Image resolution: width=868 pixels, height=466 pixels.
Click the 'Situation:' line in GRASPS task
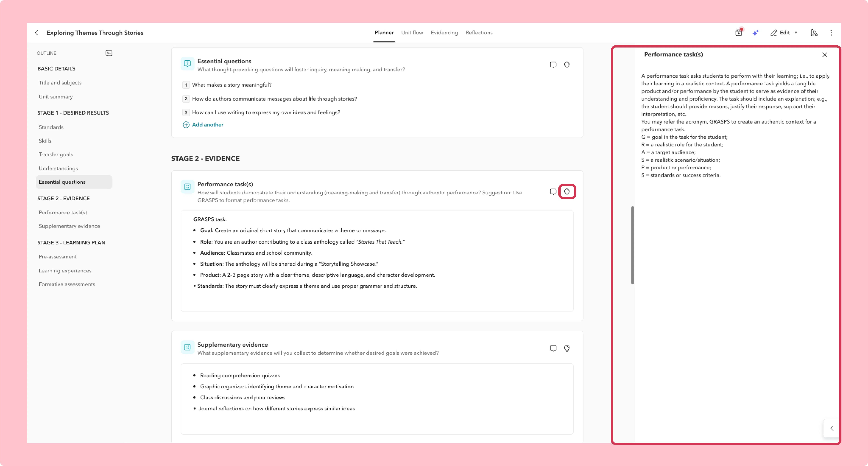click(289, 264)
